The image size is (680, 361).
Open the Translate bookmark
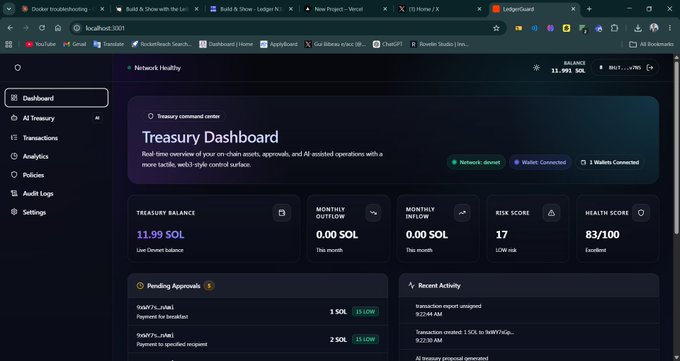coord(109,44)
